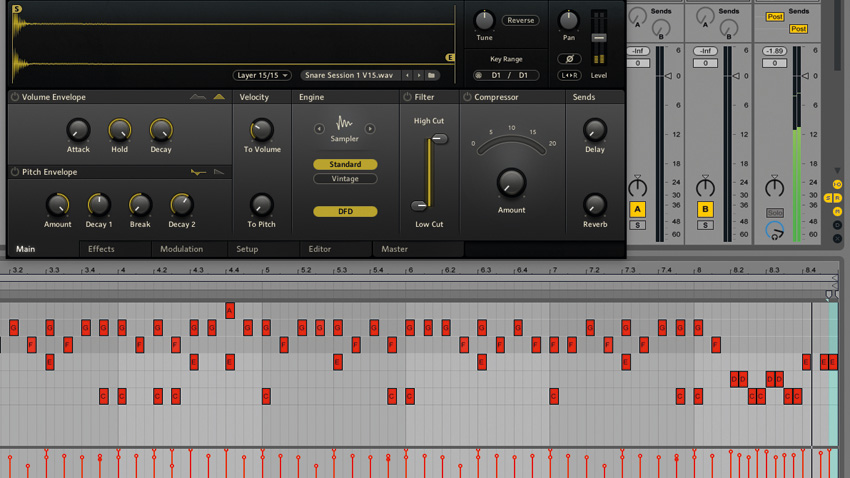Enable the Filter power button

click(407, 97)
